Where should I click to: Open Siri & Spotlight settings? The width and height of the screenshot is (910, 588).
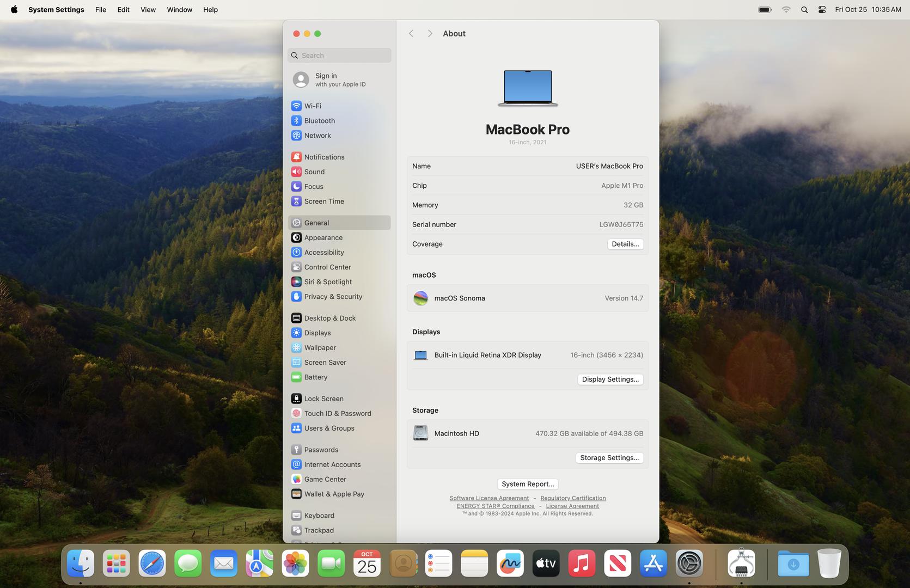[x=328, y=282]
